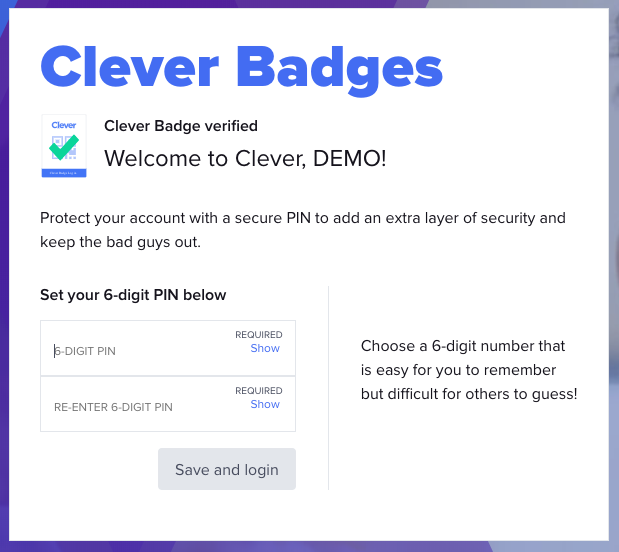Click the "Clever Badge verified" label

(181, 126)
